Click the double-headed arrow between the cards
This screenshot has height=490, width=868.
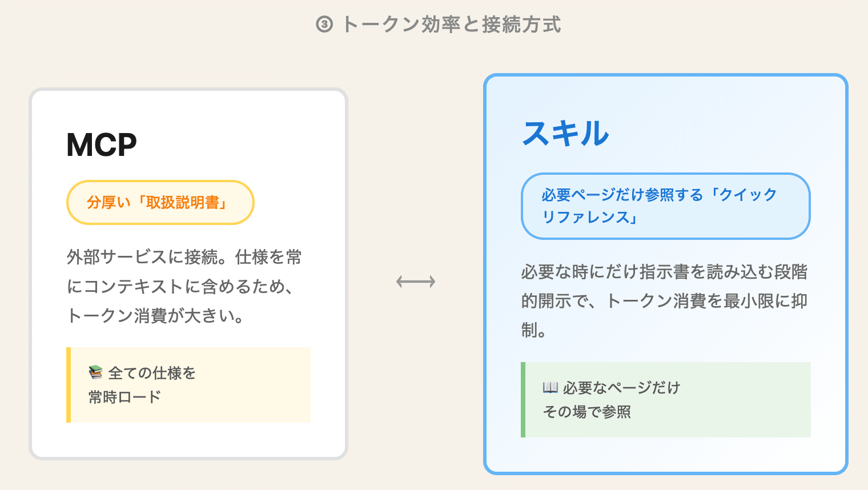point(416,282)
